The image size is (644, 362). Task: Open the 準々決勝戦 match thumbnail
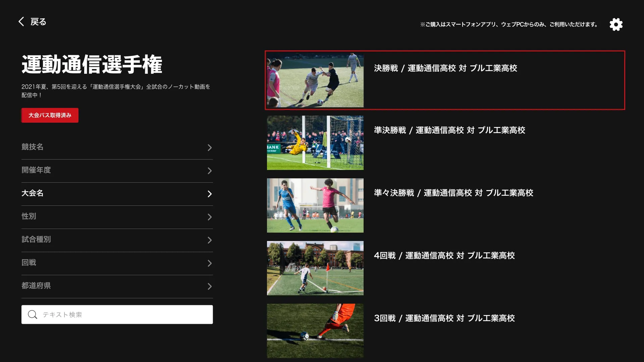click(x=315, y=205)
